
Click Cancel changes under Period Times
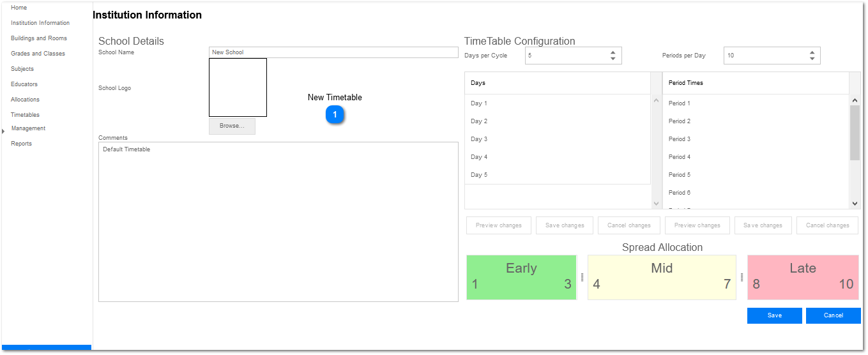coord(827,225)
